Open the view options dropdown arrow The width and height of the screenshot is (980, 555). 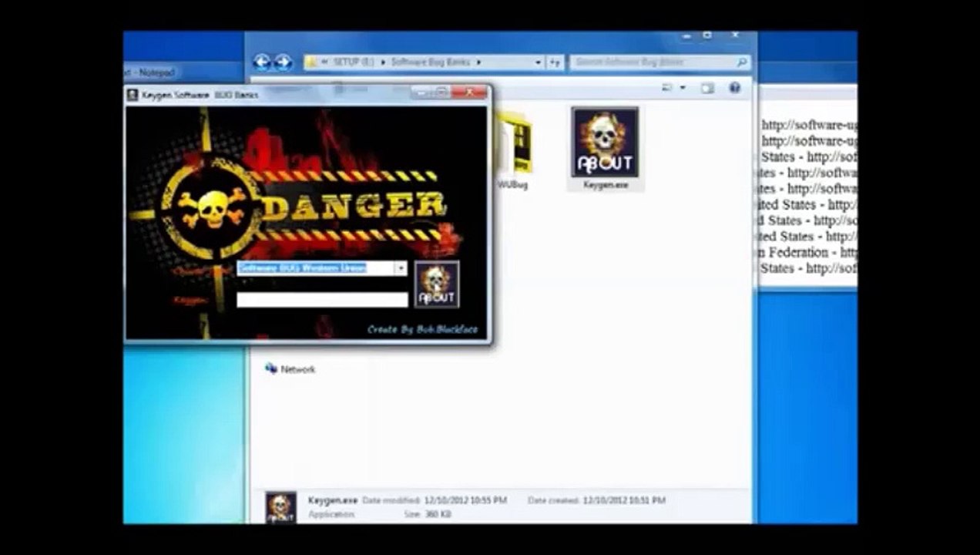(682, 88)
